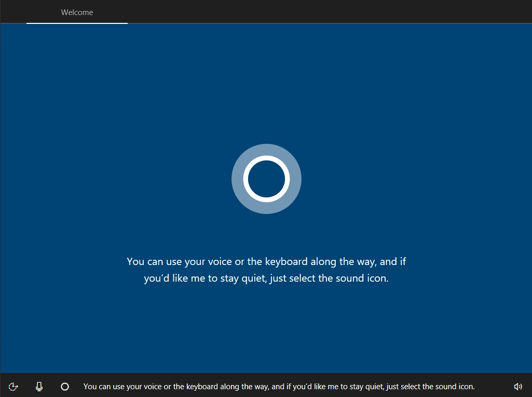Click the centered voice or keyboard message

[266, 270]
